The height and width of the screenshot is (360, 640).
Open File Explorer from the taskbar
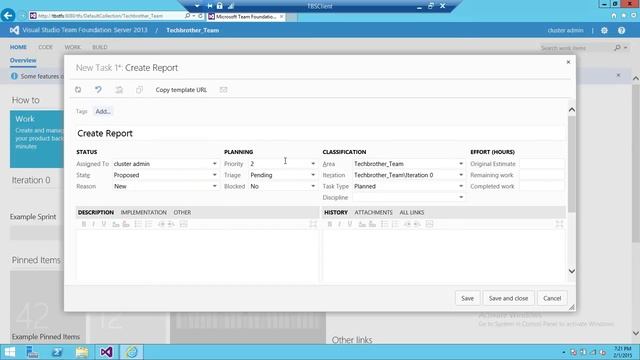(82, 352)
